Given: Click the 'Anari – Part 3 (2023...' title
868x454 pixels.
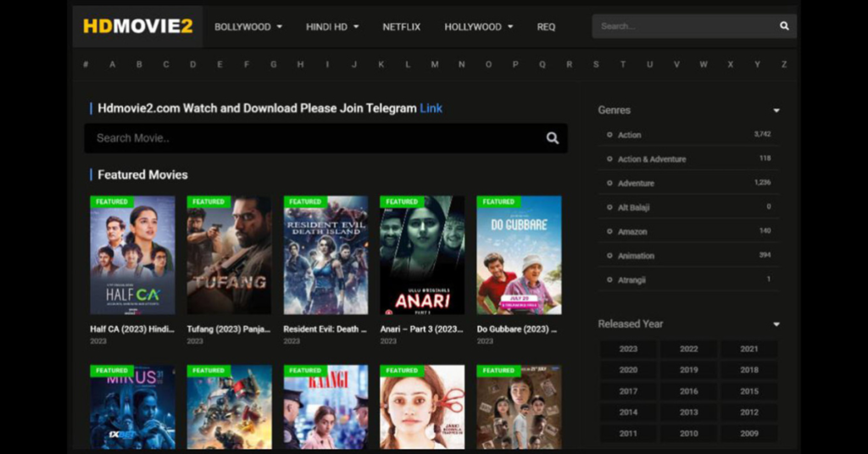Looking at the screenshot, I should coord(422,329).
